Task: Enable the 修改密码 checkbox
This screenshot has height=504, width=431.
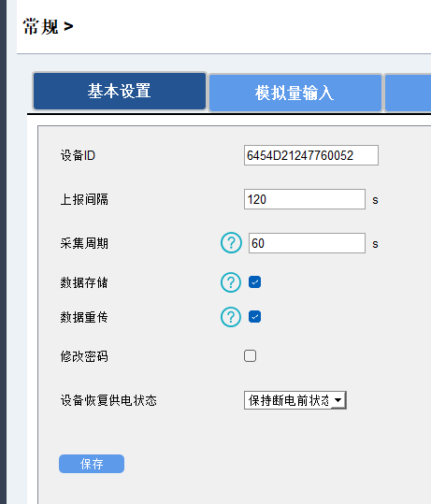Action: pos(250,356)
